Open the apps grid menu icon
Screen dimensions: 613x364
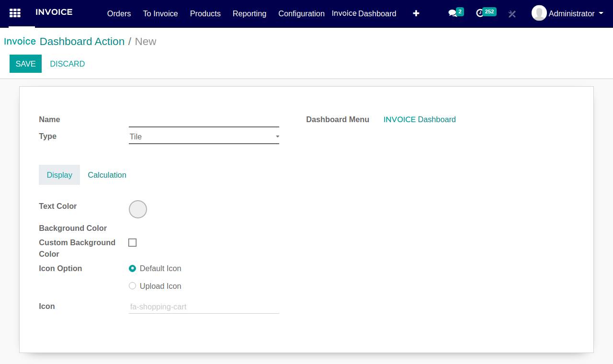point(15,13)
